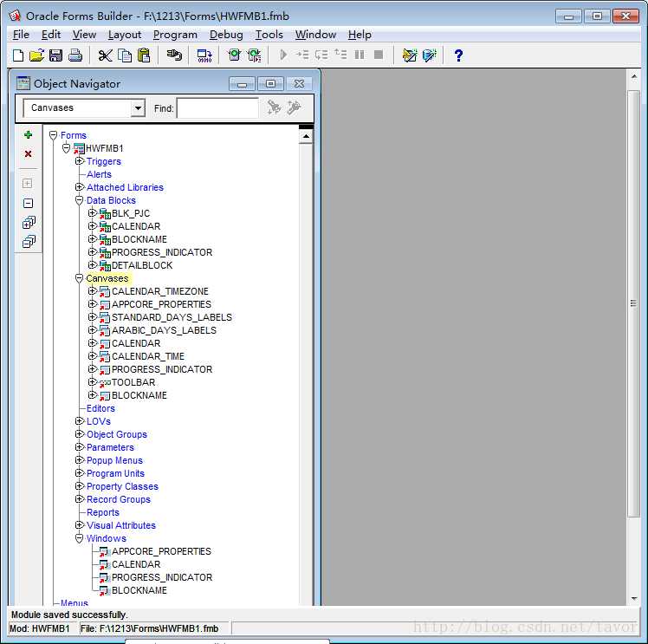Click the Expand All sidebar icon
Viewport: 648px width, 644px height.
click(x=29, y=223)
